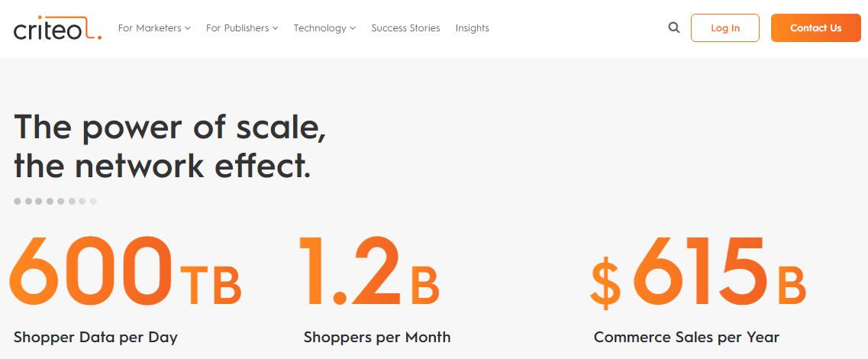The image size is (868, 359).
Task: Click the 600 TB statistic figure
Action: (124, 271)
